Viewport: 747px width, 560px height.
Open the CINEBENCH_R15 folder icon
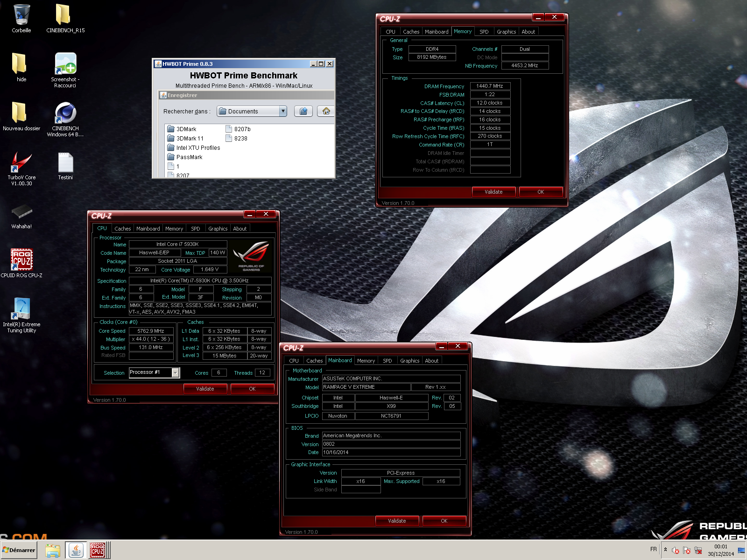(65, 19)
